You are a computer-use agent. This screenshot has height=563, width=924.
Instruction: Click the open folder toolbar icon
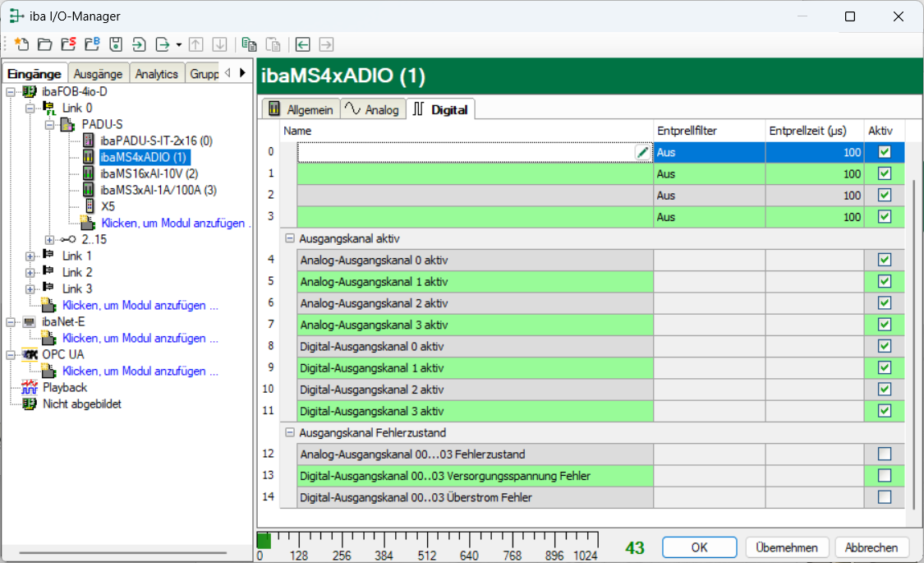[x=44, y=44]
